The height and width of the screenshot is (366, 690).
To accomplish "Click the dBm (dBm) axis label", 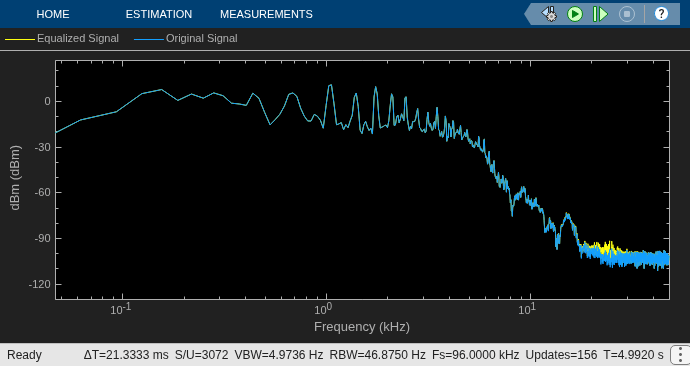I will tap(15, 178).
